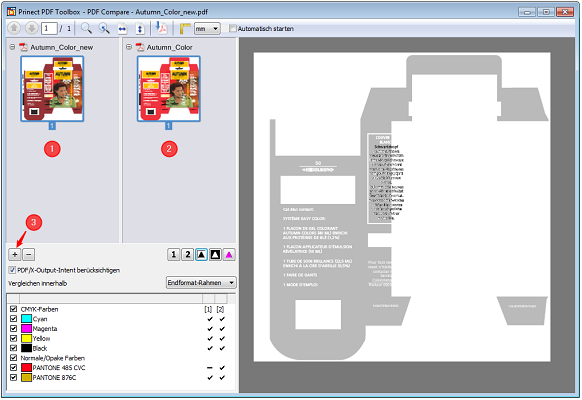This screenshot has height=400, width=582.
Task: Select the Autumn_Color page thumbnail
Action: pyautogui.click(x=169, y=89)
